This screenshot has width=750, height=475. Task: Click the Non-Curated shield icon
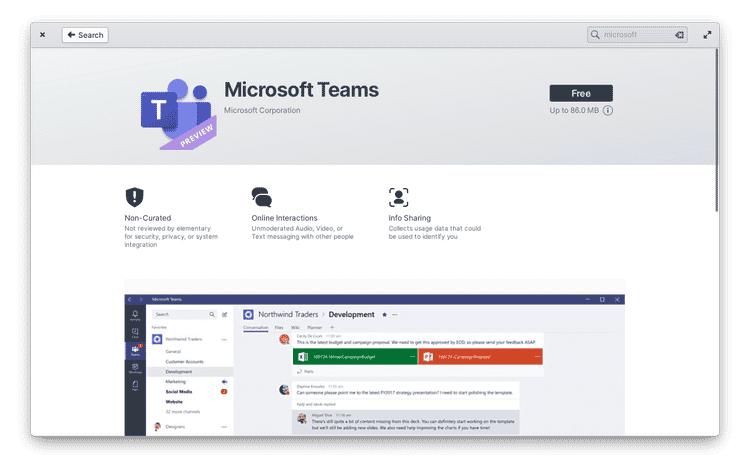tap(134, 197)
